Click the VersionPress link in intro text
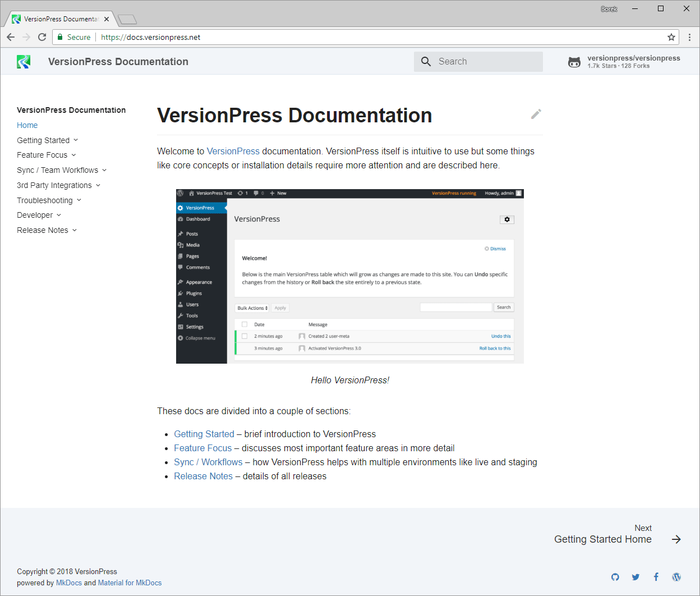Image resolution: width=700 pixels, height=596 pixels. (x=233, y=151)
